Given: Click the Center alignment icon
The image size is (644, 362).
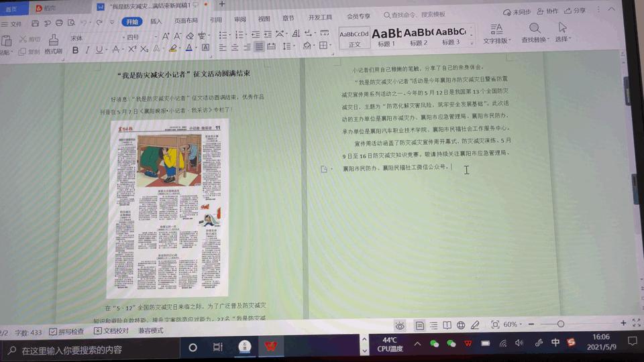Looking at the screenshot, I should (x=235, y=48).
